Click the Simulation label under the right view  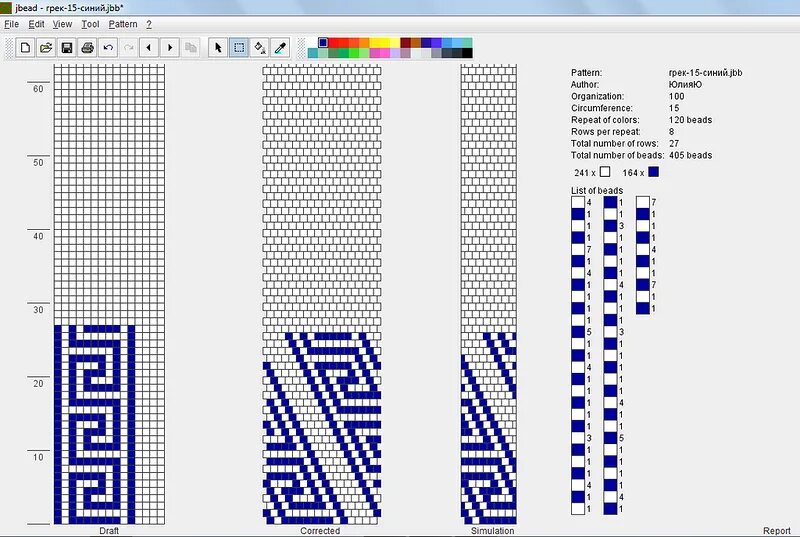(492, 531)
